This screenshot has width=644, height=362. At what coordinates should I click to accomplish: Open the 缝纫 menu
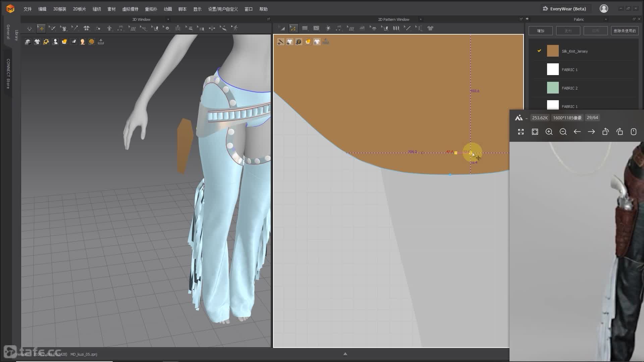tap(97, 9)
